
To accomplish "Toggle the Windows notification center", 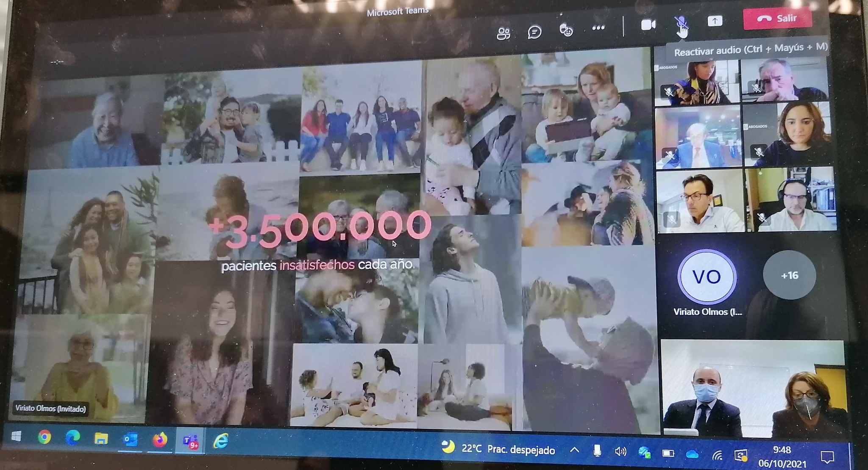I will [x=827, y=457].
